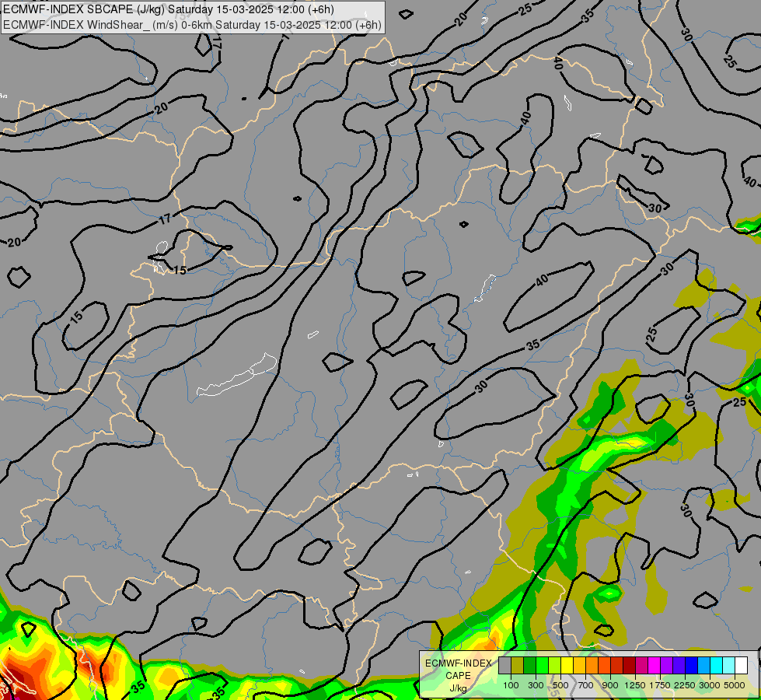Click the legend label 500
The image size is (761, 700).
point(560,685)
